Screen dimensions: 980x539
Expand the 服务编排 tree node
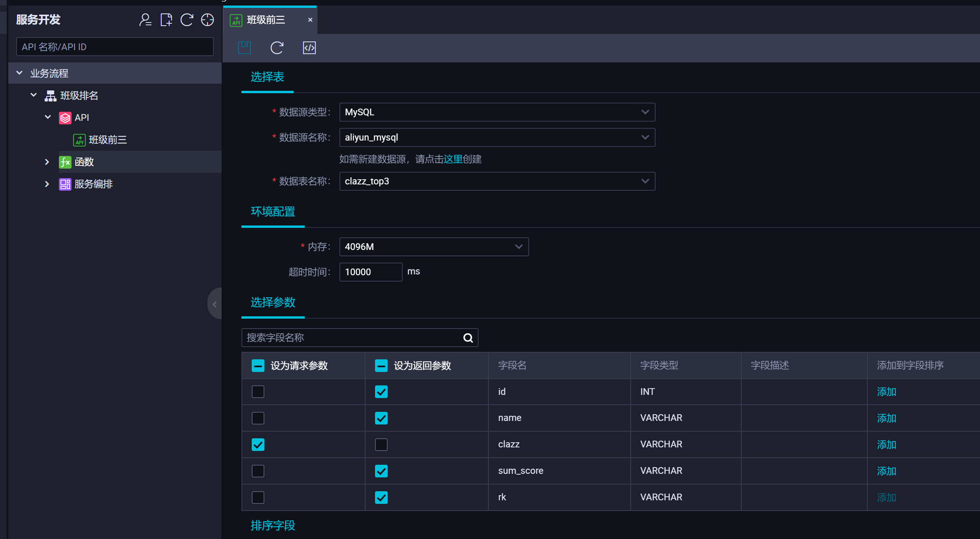pos(47,184)
